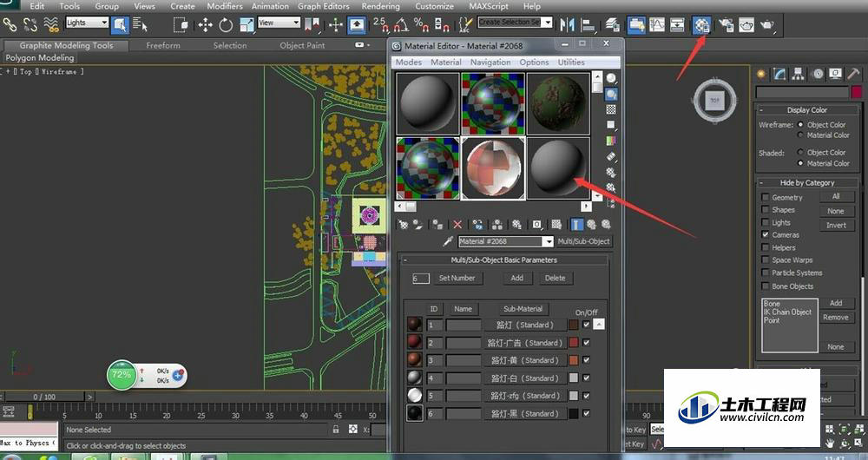Click the Unlink Selection tool

[30, 24]
